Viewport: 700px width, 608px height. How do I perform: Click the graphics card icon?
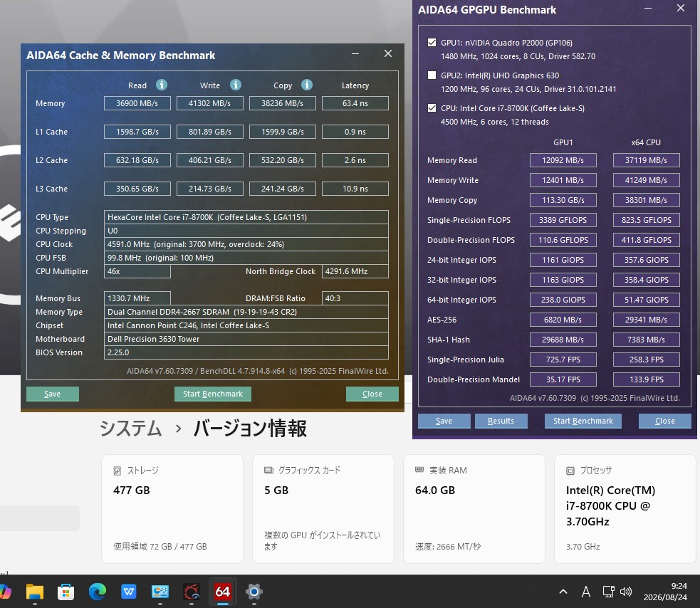click(268, 470)
